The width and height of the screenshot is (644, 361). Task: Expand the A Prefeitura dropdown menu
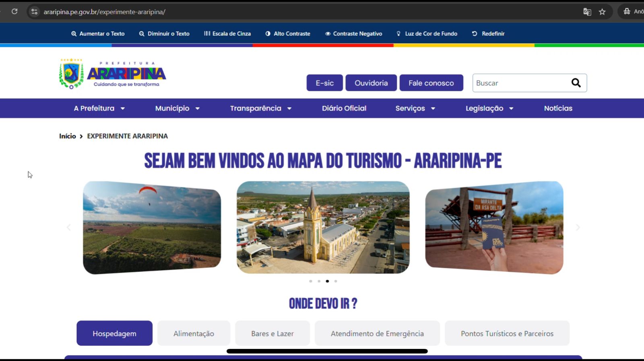click(99, 108)
